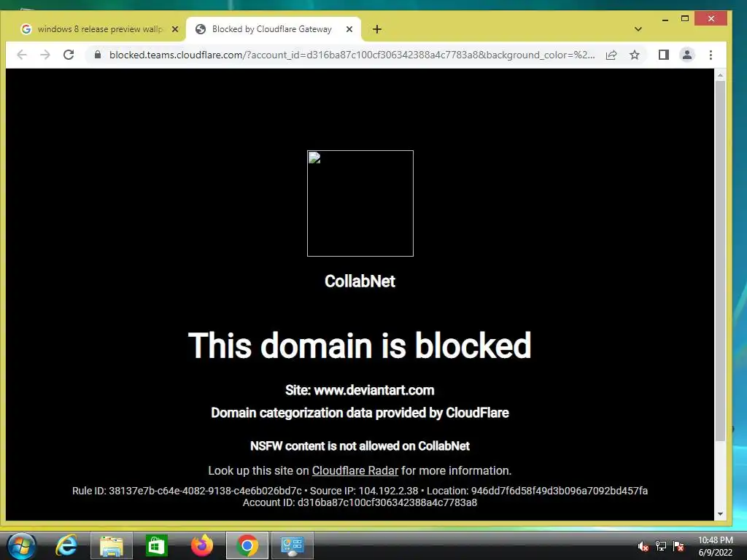Click the 'This domain is blocked' heading
The image size is (747, 560).
(x=360, y=345)
